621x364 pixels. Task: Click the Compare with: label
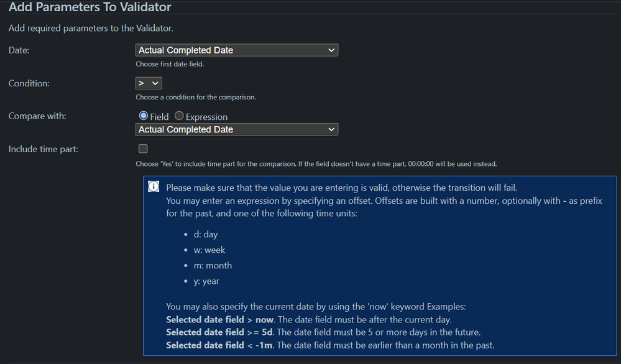pos(37,116)
